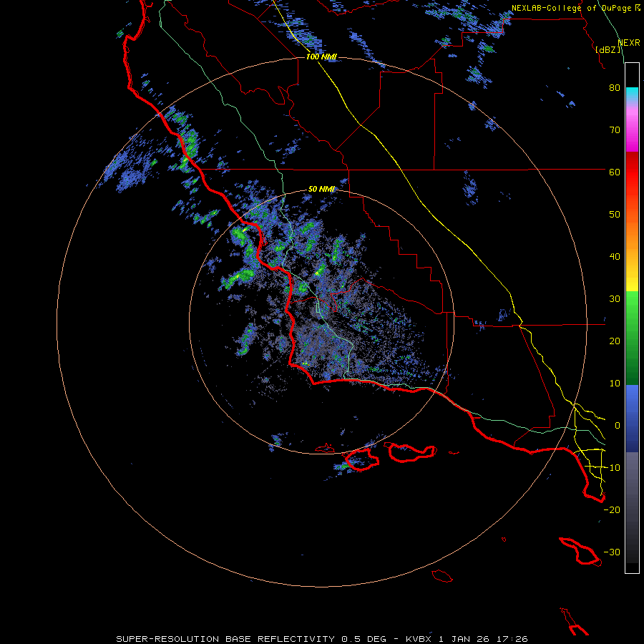644x644 pixels.
Task: Click the KVBX 1 JAN 26 17:26 timestamp
Action: 467,639
